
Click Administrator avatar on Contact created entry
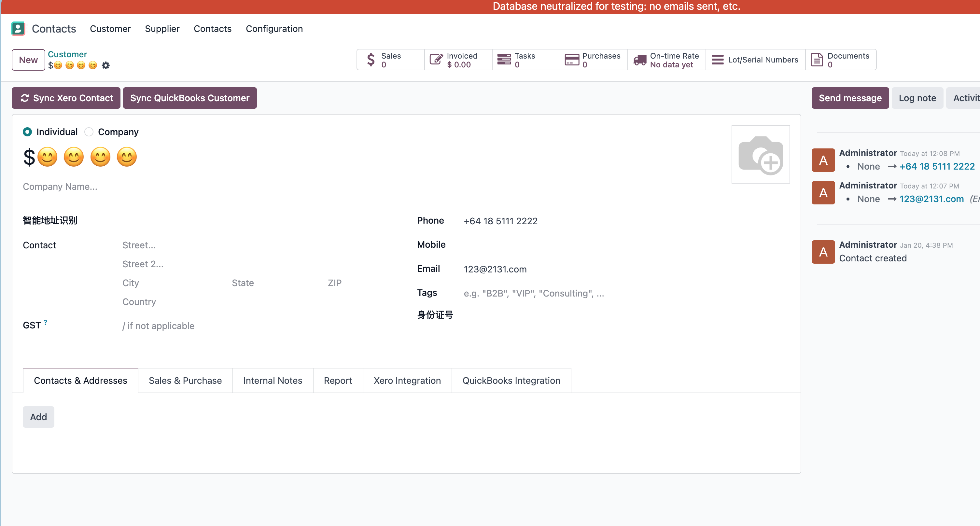pyautogui.click(x=823, y=252)
